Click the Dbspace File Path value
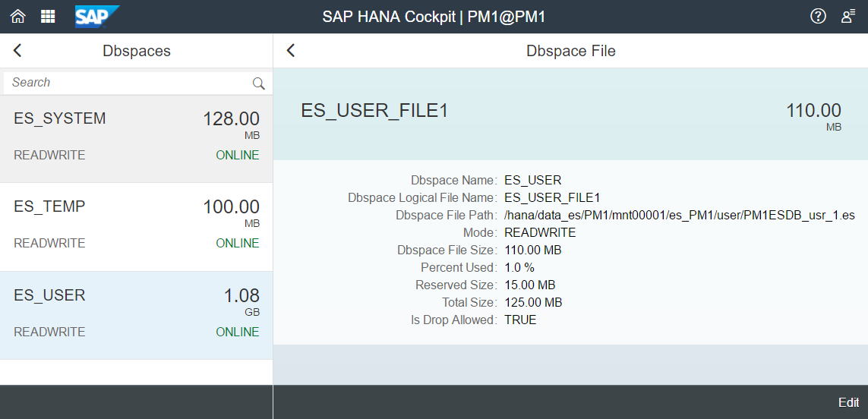Screen dimensions: 868x419 tap(680, 216)
